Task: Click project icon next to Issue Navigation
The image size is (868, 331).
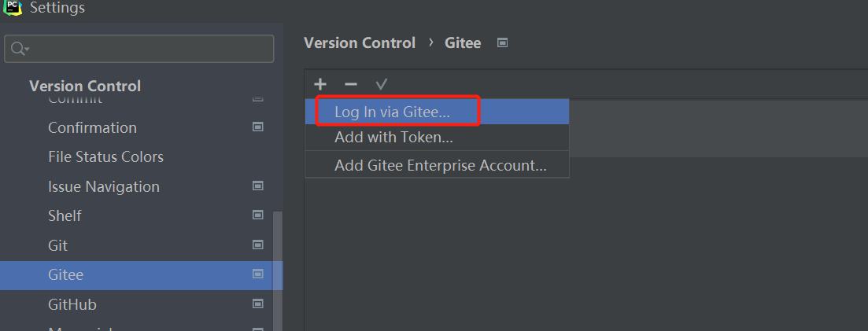Action: [257, 186]
